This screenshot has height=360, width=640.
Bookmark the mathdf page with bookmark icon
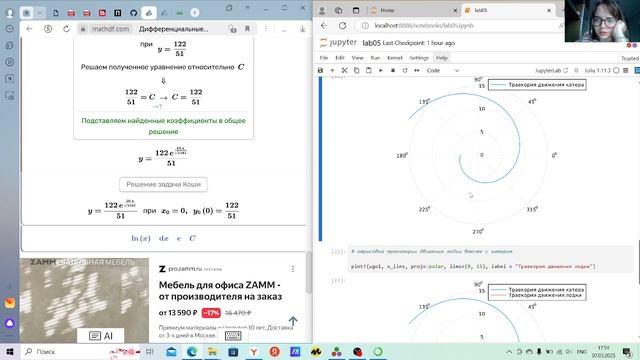(247, 29)
